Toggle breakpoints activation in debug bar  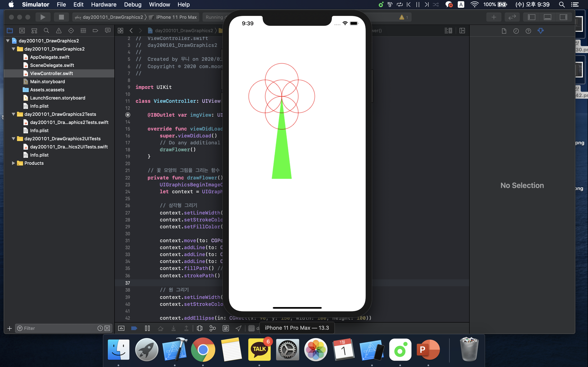pyautogui.click(x=134, y=328)
